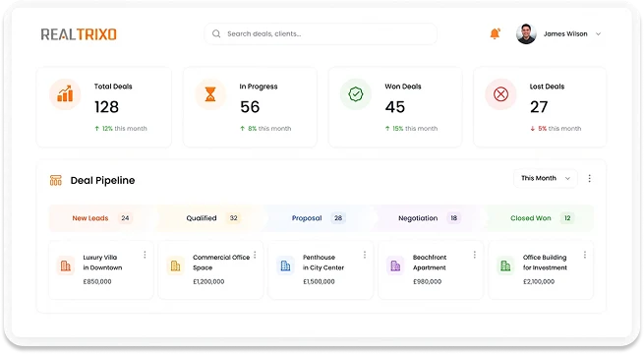The height and width of the screenshot is (354, 644).
Task: Focus the Search deals, clients field
Action: pyautogui.click(x=321, y=33)
